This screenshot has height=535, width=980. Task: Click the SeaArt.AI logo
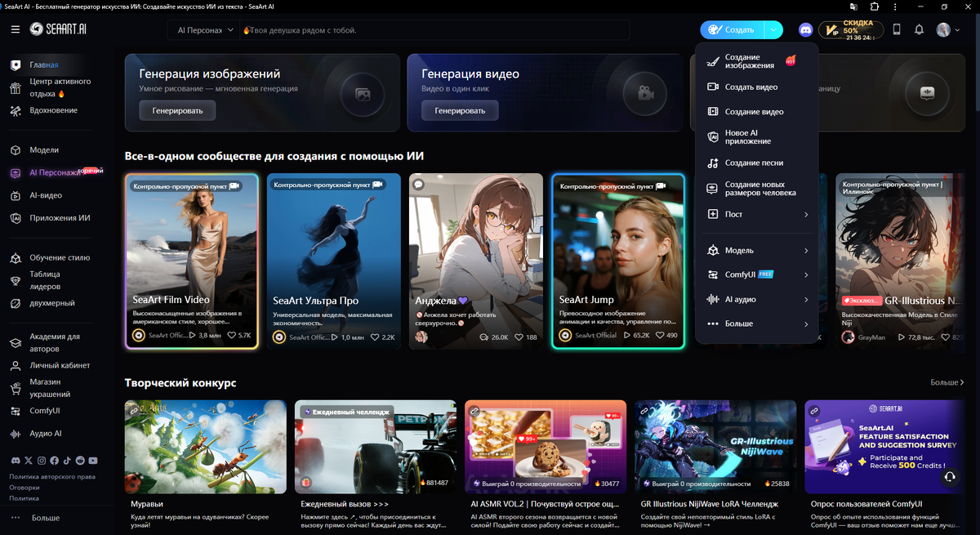pyautogui.click(x=59, y=29)
